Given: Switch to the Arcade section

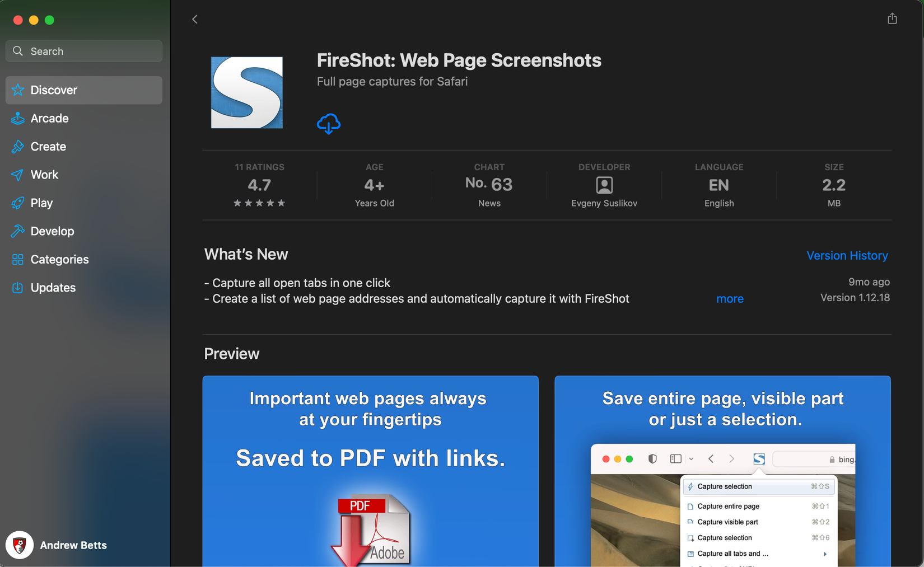Looking at the screenshot, I should pyautogui.click(x=48, y=118).
